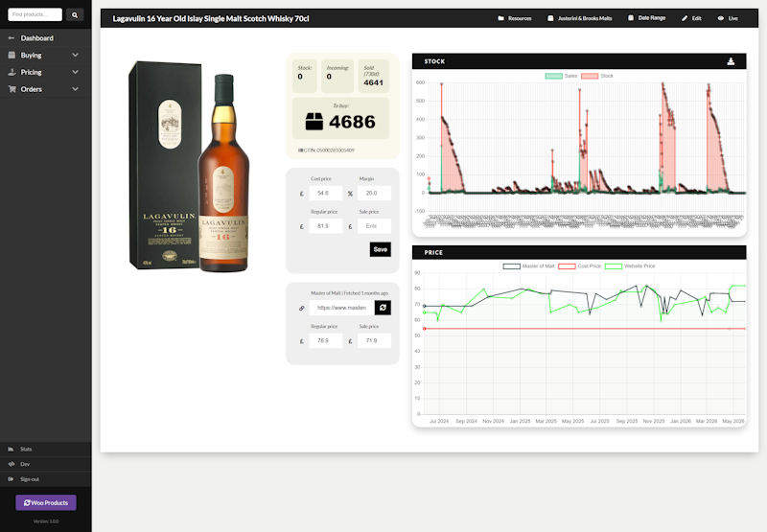Expand the Pricing chevron
This screenshot has height=532, width=767.
76,72
